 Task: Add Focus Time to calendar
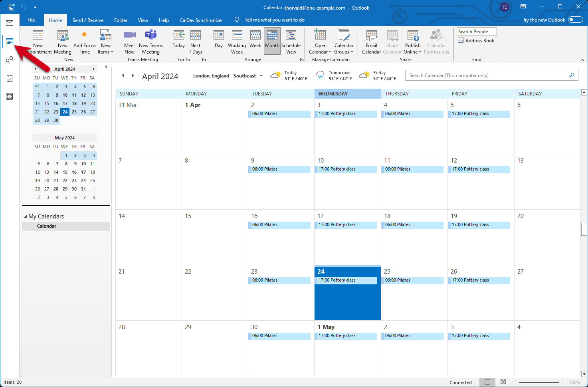pos(85,42)
